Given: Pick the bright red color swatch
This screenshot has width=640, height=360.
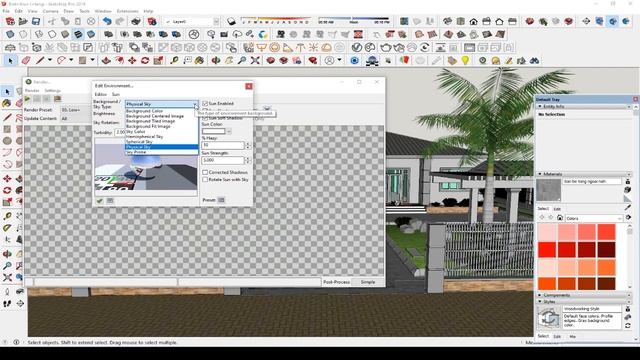Looking at the screenshot, I should pyautogui.click(x=547, y=249).
